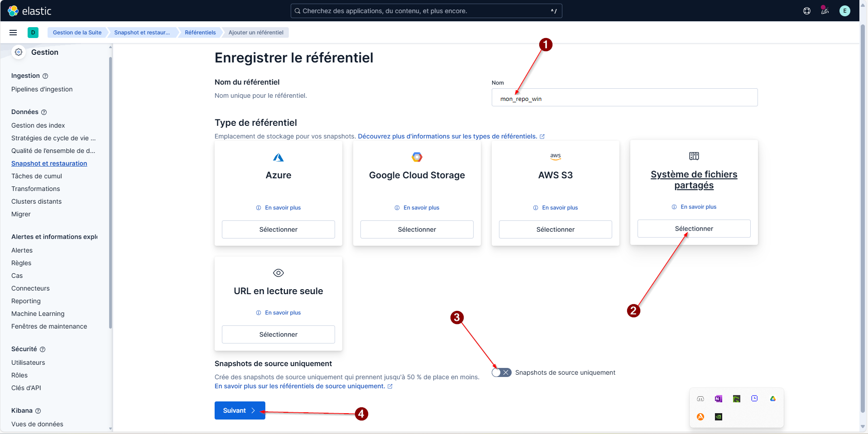
Task: Open the help menu lifebuoy icon
Action: (806, 11)
